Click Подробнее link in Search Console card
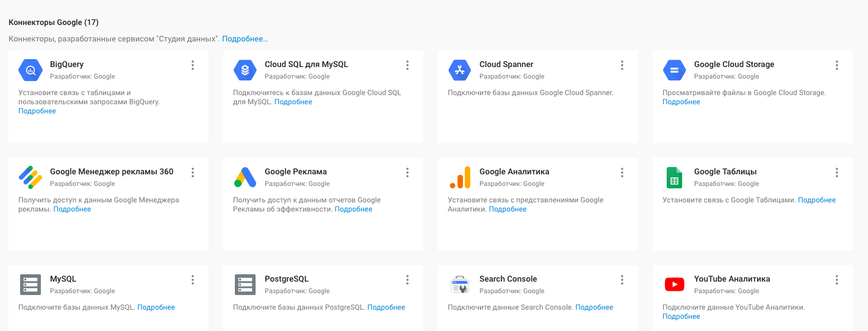Viewport: 868px width, 331px height. click(594, 307)
